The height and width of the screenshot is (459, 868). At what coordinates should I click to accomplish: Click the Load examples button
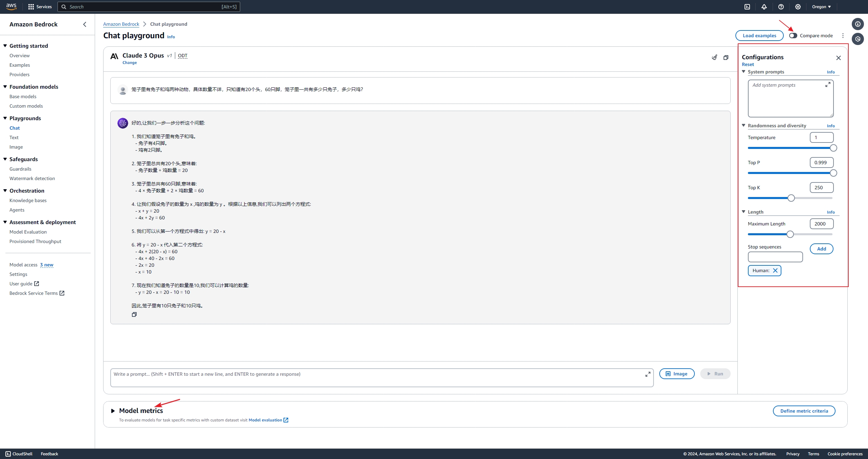(759, 36)
